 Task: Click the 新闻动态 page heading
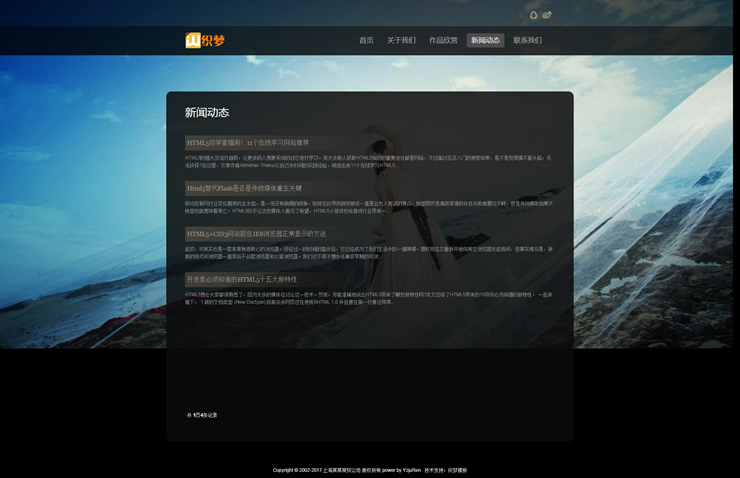tap(207, 113)
